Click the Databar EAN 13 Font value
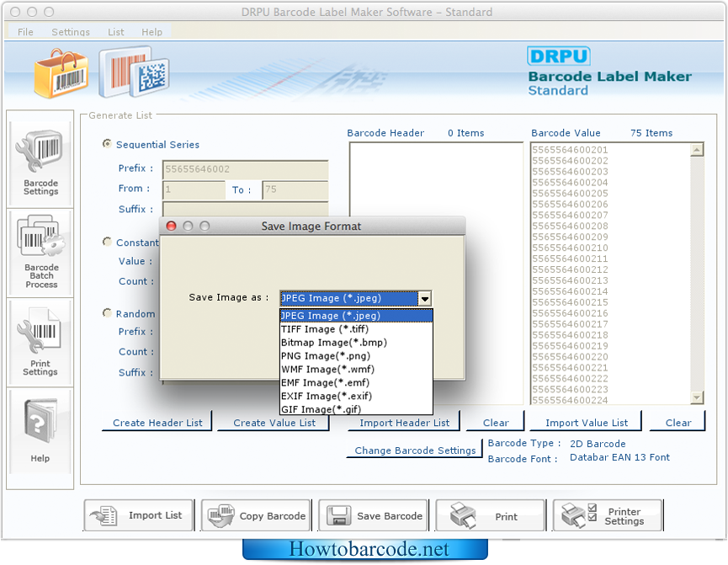728x565 pixels. click(619, 457)
